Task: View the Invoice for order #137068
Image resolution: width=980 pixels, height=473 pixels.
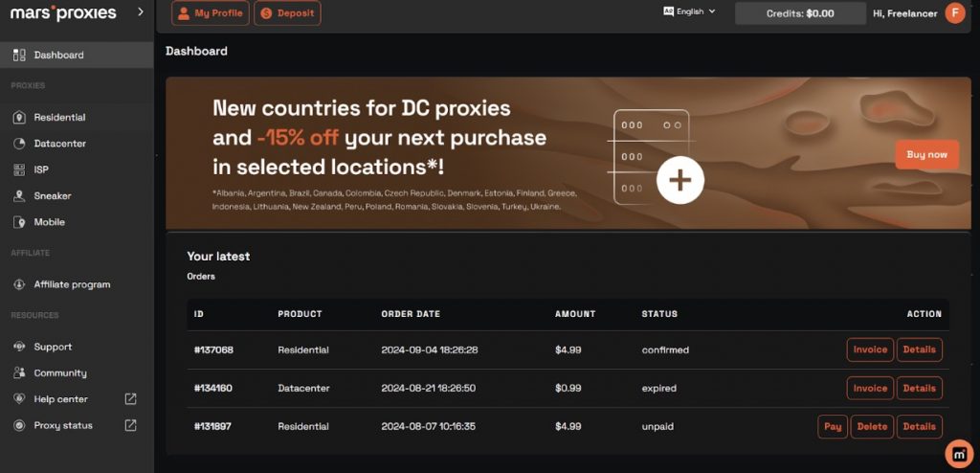Action: (x=870, y=349)
